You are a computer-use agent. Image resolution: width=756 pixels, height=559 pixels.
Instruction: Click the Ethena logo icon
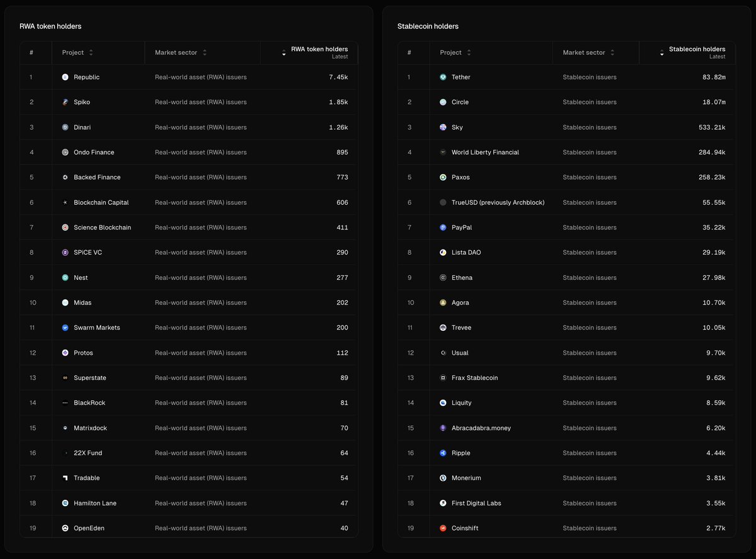tap(443, 278)
